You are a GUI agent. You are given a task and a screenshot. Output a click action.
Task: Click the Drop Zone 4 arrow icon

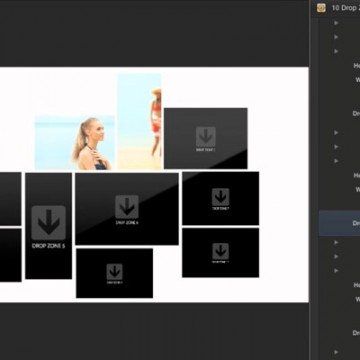tap(127, 207)
